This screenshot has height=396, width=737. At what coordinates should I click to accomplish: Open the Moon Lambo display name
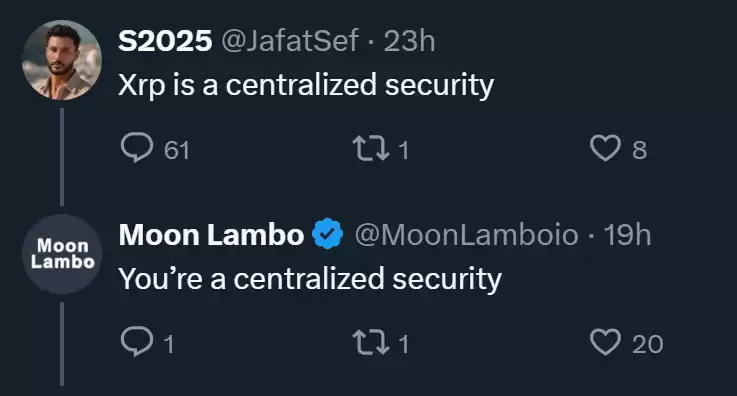click(x=211, y=234)
